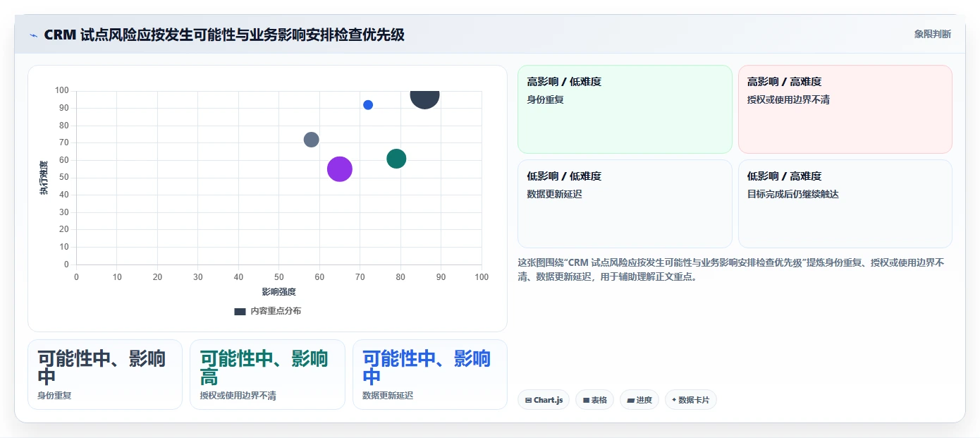Click the green 可能性中、影响高 card
The image size is (980, 438).
point(267,375)
